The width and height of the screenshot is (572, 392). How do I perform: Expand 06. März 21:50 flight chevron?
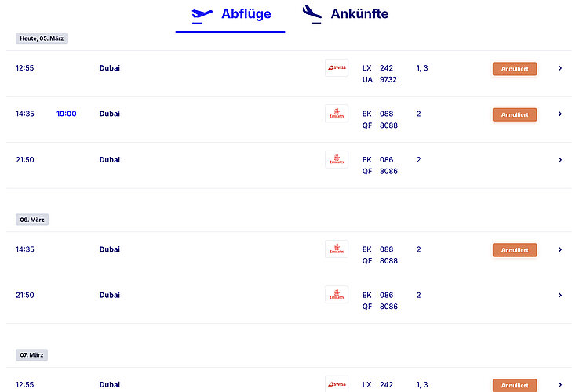pyautogui.click(x=559, y=295)
